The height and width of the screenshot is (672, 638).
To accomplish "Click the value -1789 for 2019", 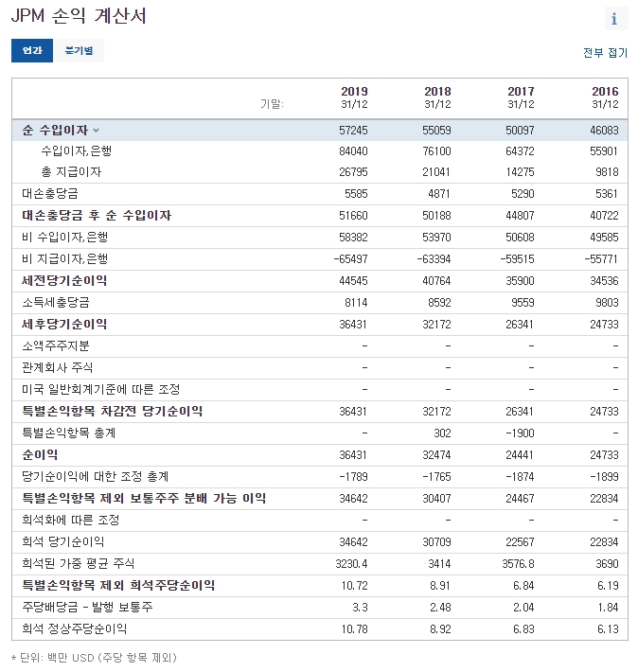I will (353, 477).
